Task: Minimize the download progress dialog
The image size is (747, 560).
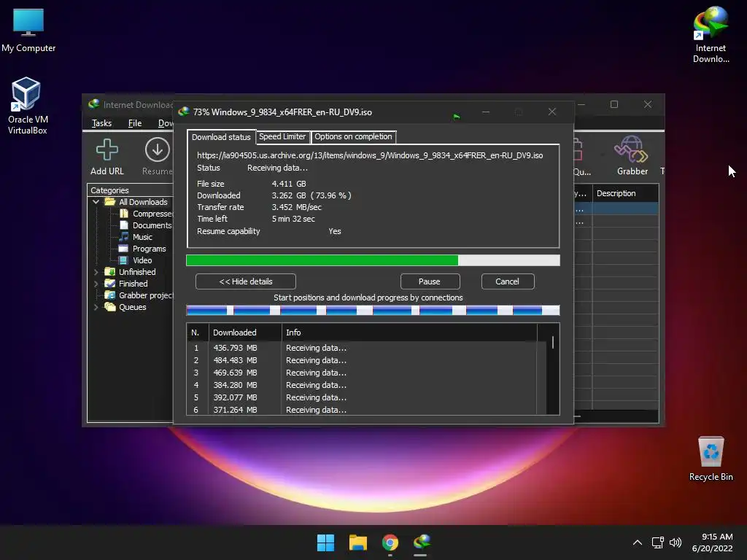Action: [x=485, y=112]
